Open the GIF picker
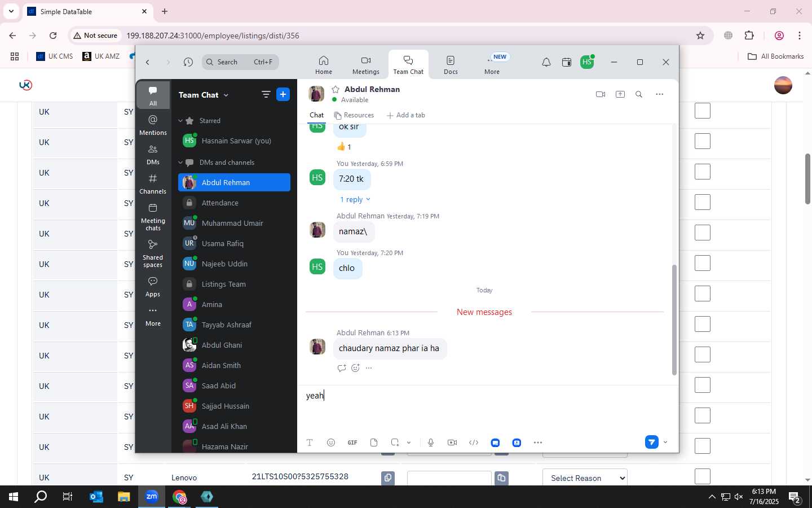The height and width of the screenshot is (508, 812). click(x=352, y=443)
